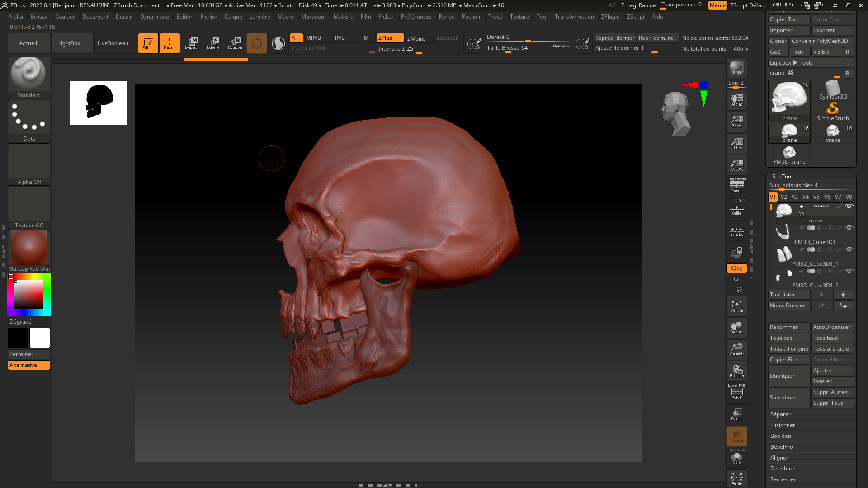Image resolution: width=868 pixels, height=488 pixels.
Task: Click Convertir PolyMesh3D button
Action: pos(821,41)
